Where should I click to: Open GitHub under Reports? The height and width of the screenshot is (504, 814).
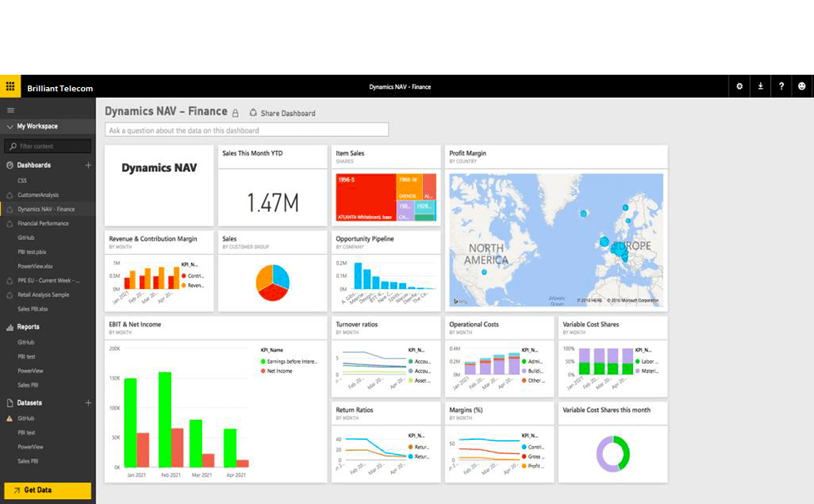click(x=26, y=343)
